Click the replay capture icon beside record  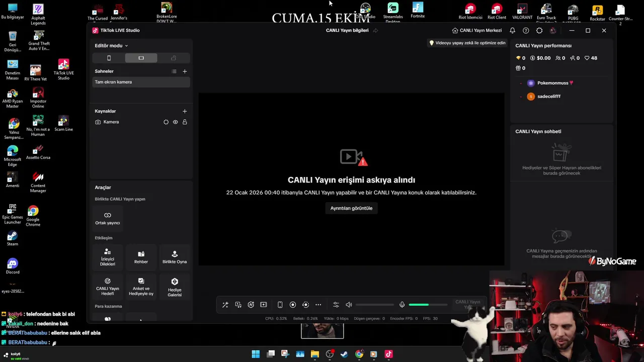pos(305,305)
